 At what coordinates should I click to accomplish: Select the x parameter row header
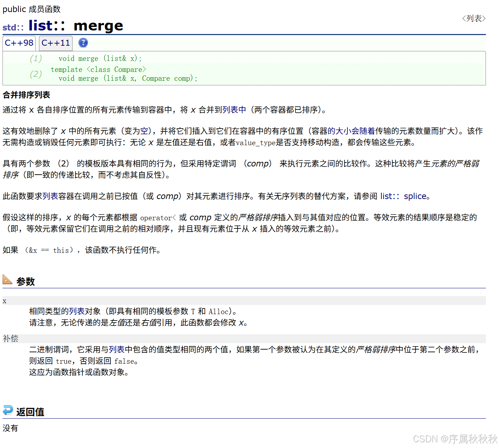pos(4,301)
